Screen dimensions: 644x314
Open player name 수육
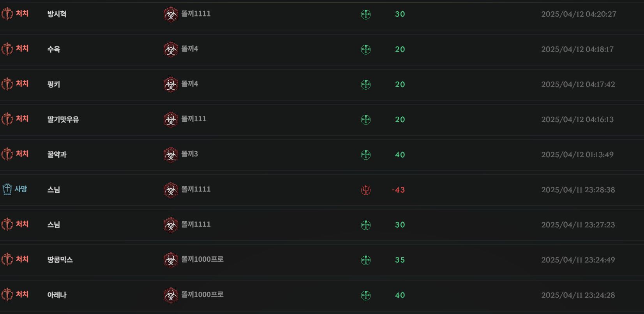tap(54, 49)
